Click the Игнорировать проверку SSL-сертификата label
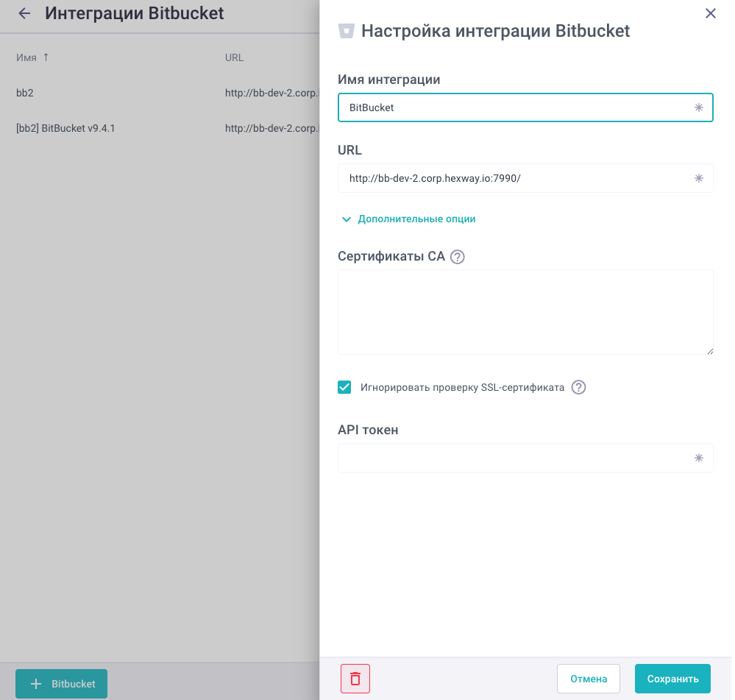 [x=462, y=388]
